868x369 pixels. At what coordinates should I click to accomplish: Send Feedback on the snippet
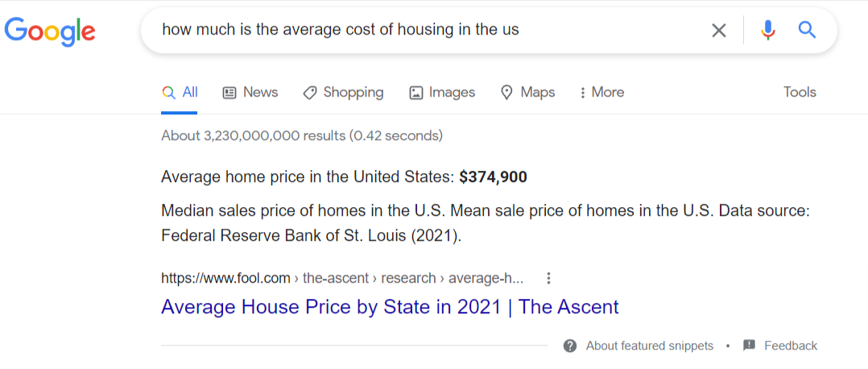pyautogui.click(x=790, y=346)
